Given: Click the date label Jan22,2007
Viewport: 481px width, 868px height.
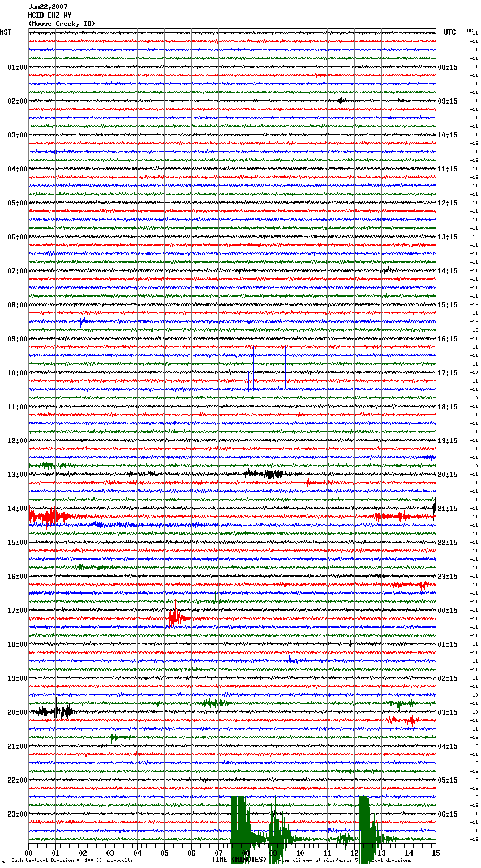Looking at the screenshot, I should (x=48, y=7).
